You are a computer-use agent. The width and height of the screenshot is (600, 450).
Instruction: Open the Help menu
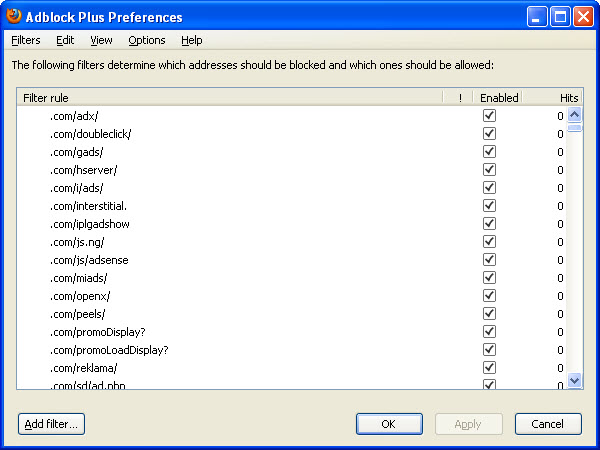click(192, 40)
